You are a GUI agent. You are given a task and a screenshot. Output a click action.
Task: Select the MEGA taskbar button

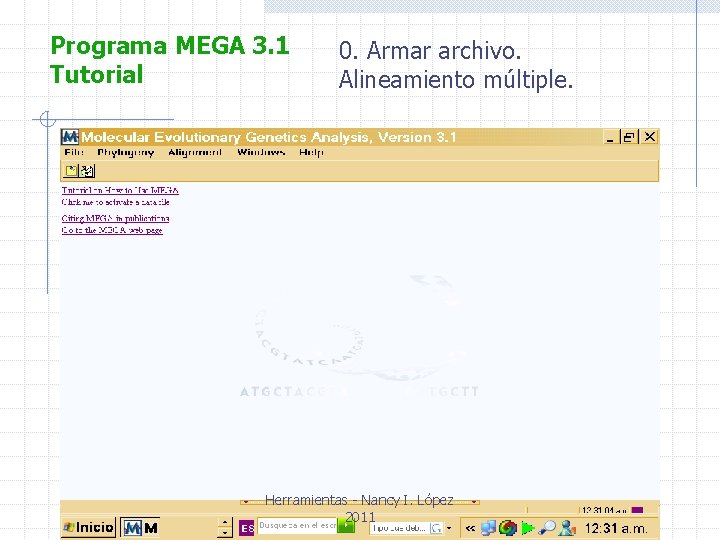(x=141, y=528)
